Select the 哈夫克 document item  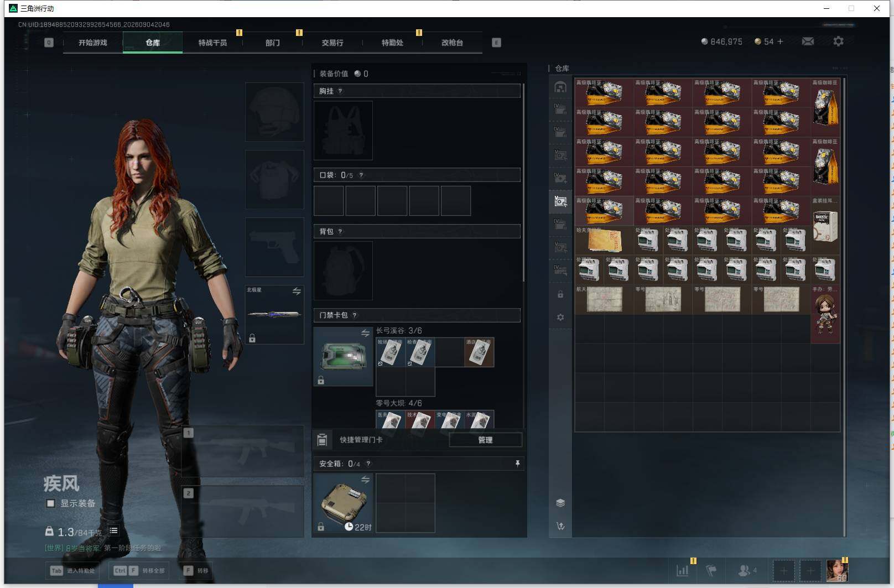(x=604, y=241)
